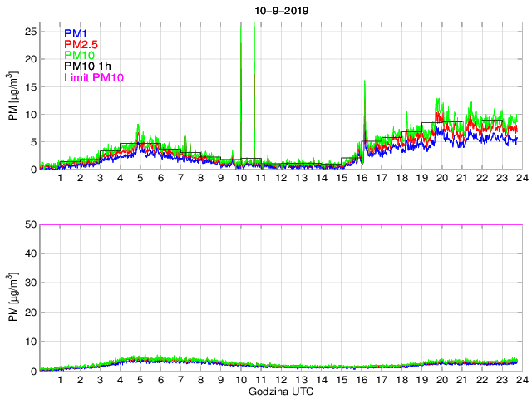Screen dimensions: 532x399
Task: Click the peak near hour 16 in top chart
Action: [x=364, y=83]
